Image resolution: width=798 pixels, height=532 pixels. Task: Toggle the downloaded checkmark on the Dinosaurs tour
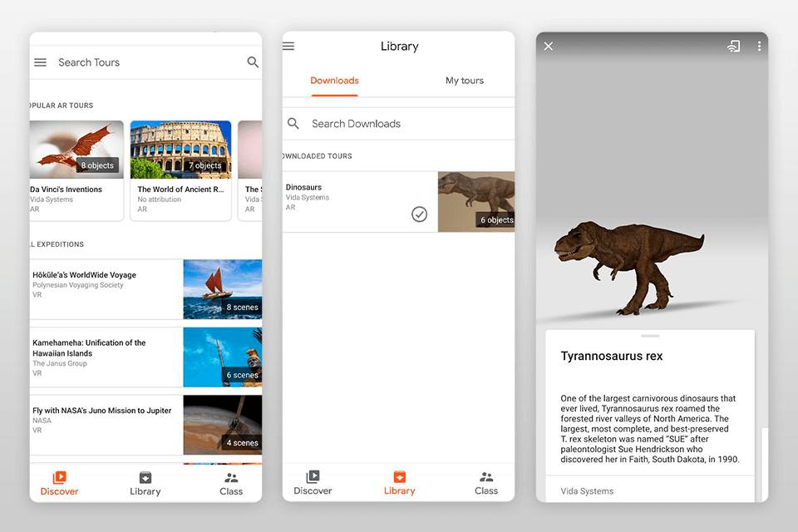point(419,214)
